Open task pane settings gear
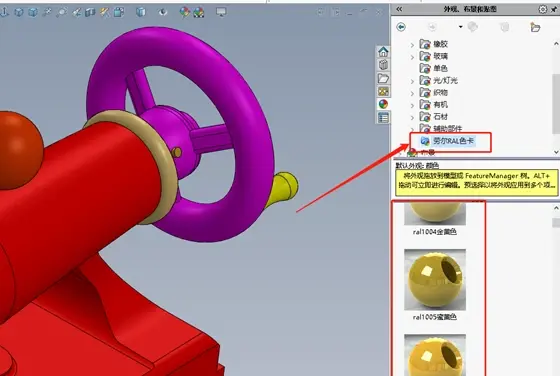Image resolution: width=560 pixels, height=376 pixels. click(542, 9)
